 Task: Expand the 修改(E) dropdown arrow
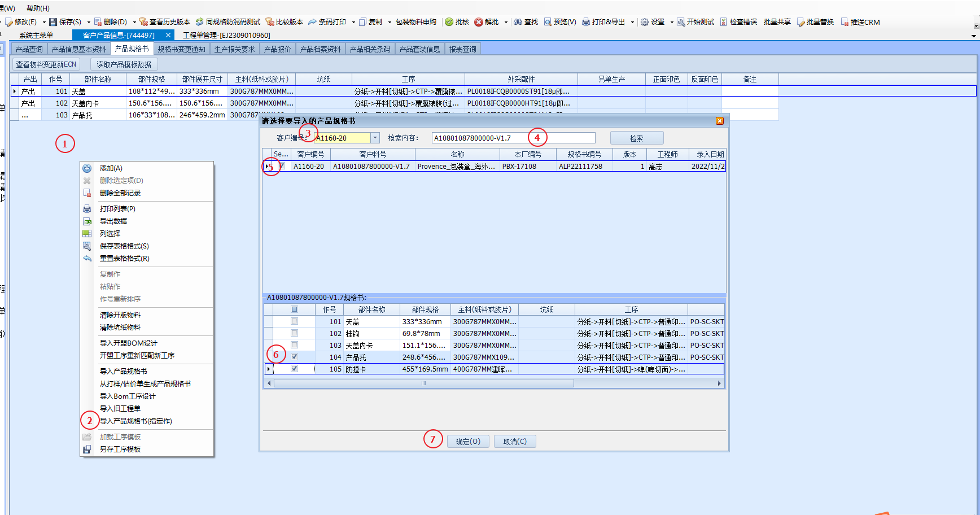[x=44, y=22]
